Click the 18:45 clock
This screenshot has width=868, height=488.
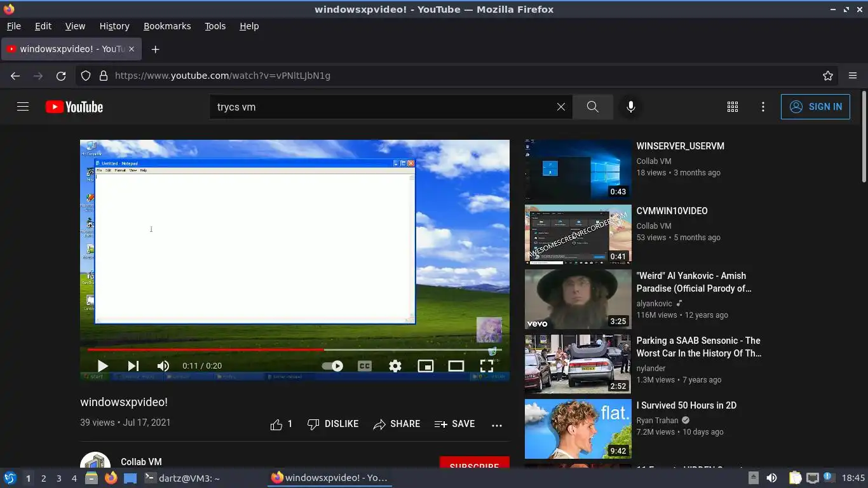tap(853, 478)
